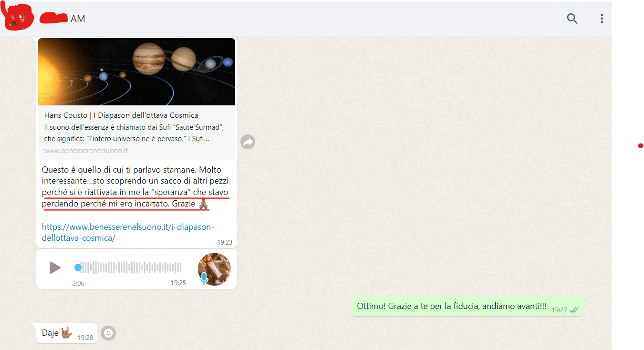This screenshot has height=350, width=644.
Task: Click the www.benesserenelsuono.it preview domain
Action: point(86,151)
